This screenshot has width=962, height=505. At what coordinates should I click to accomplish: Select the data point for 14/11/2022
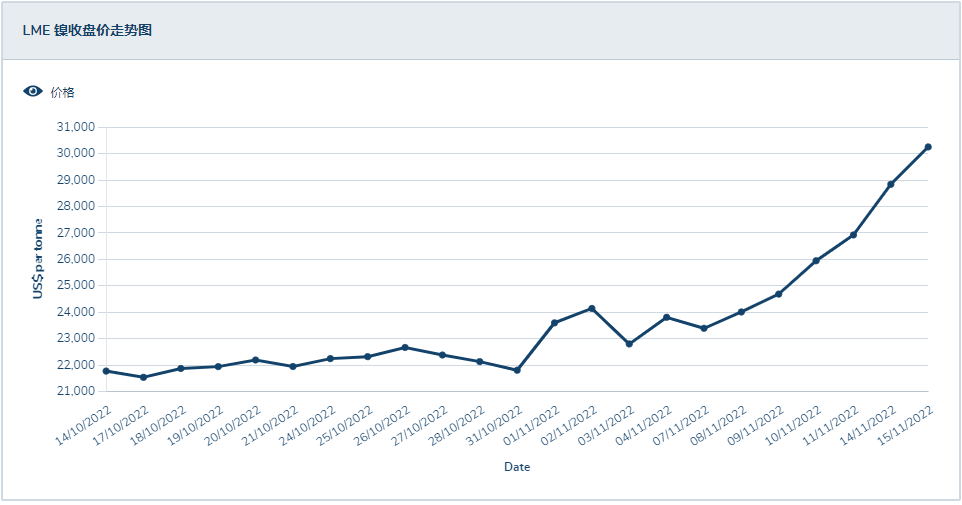(890, 184)
